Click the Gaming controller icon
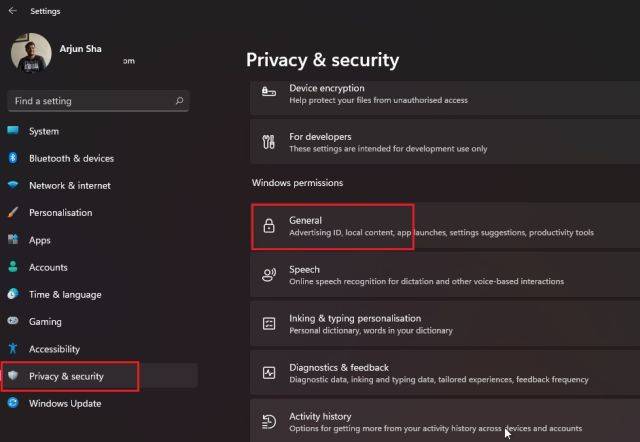 click(13, 322)
